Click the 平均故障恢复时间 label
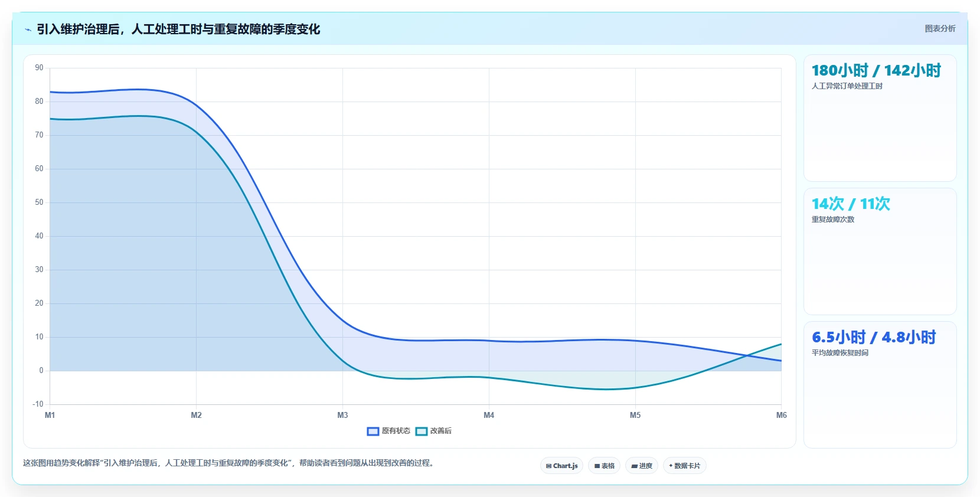Screen dimensions: 980x497 [839, 353]
